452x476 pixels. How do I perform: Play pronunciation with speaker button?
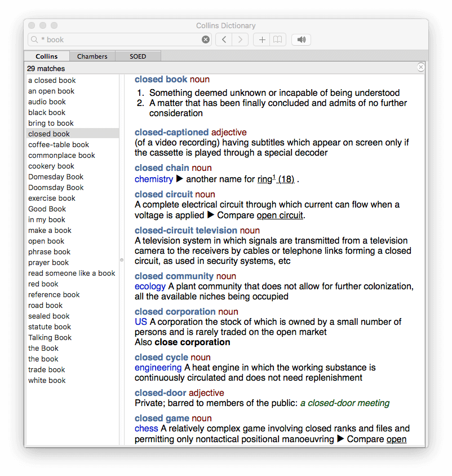coord(301,39)
